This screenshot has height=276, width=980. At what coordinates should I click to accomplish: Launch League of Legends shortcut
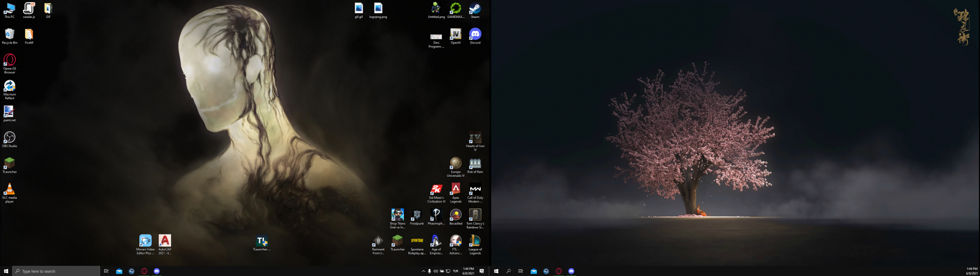475,244
